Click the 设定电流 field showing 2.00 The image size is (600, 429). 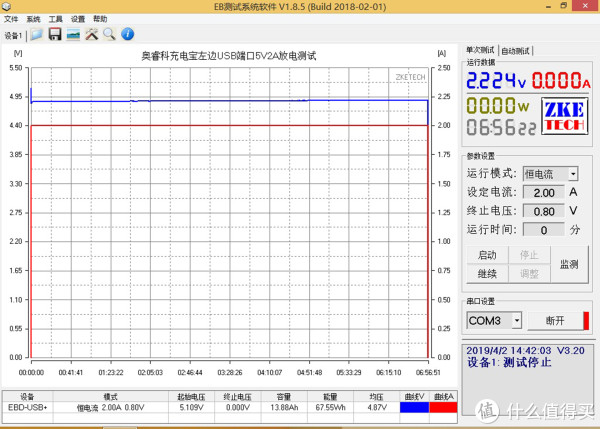pos(544,192)
